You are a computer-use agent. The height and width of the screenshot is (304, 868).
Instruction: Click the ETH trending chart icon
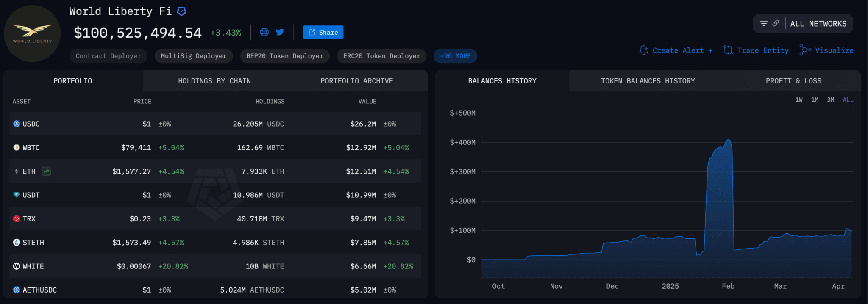coord(46,171)
